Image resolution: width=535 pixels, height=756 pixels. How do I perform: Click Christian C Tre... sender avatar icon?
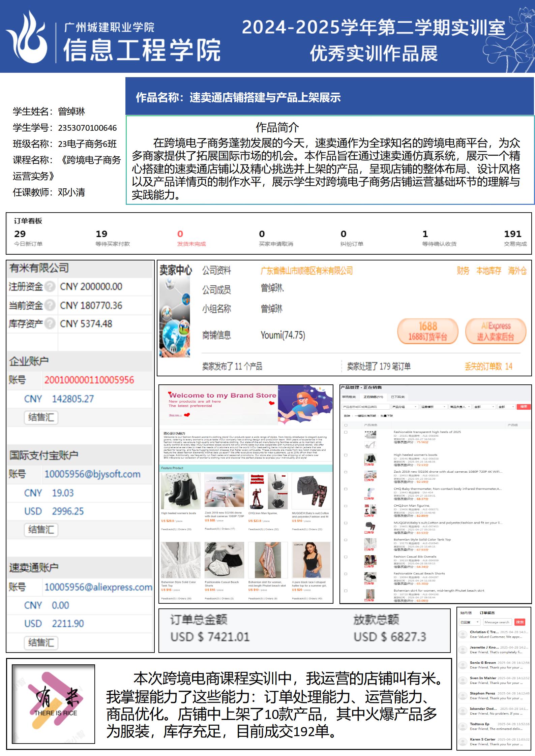(x=463, y=634)
